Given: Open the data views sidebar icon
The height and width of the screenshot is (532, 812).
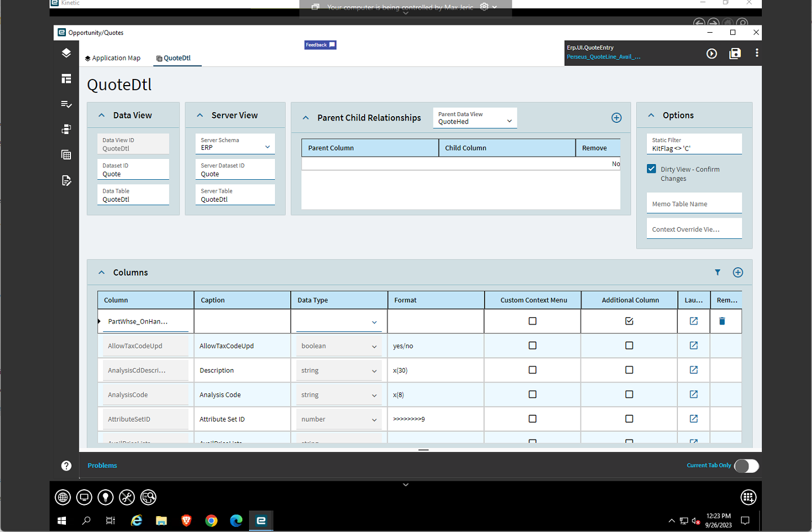Looking at the screenshot, I should pos(66,130).
